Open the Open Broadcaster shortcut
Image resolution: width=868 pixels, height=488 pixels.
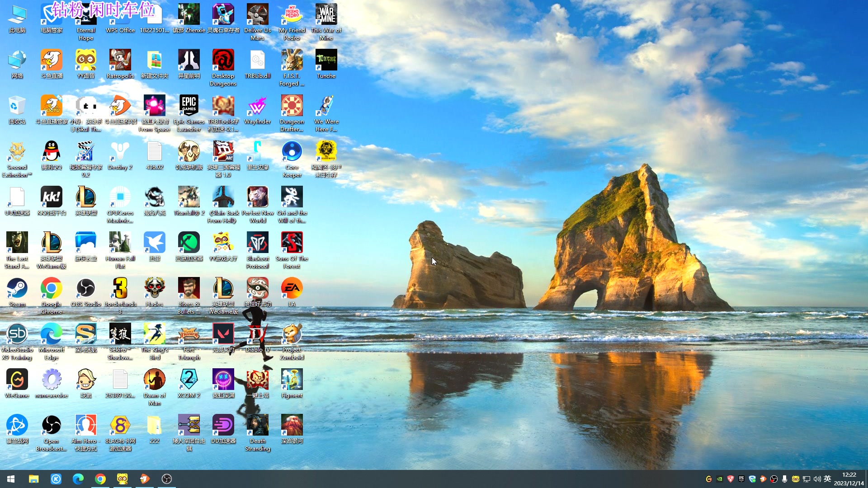[52, 433]
